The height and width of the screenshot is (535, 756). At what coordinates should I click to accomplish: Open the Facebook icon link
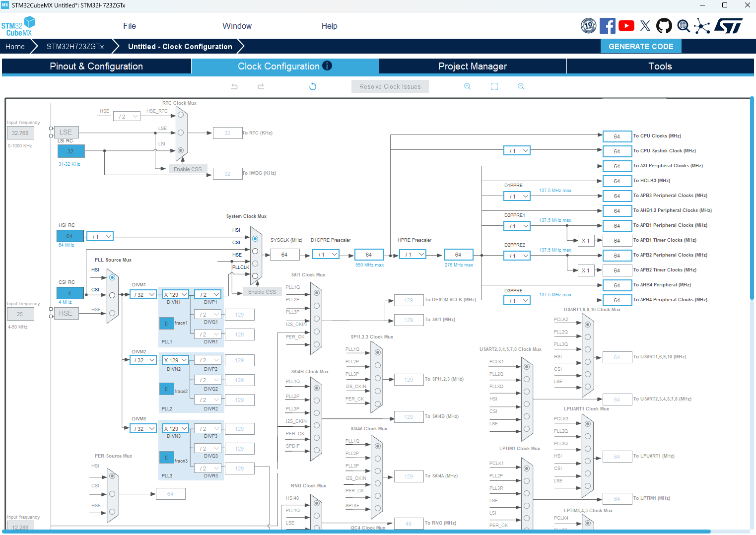[x=607, y=26]
